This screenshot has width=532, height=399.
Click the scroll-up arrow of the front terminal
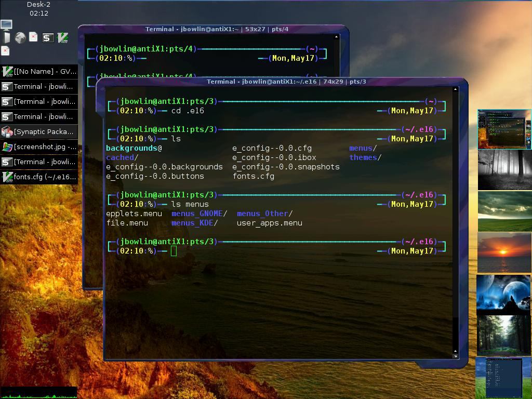(x=456, y=89)
